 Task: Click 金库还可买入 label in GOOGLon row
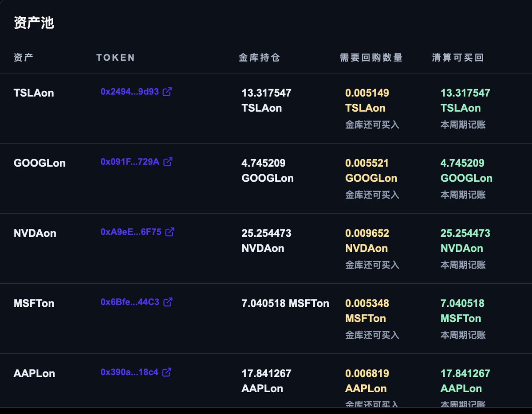coord(372,195)
